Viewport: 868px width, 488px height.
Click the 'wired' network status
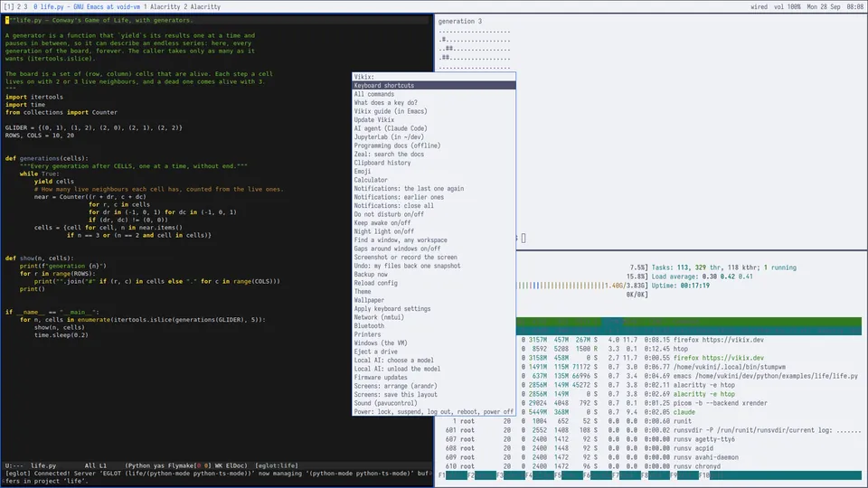coord(759,6)
